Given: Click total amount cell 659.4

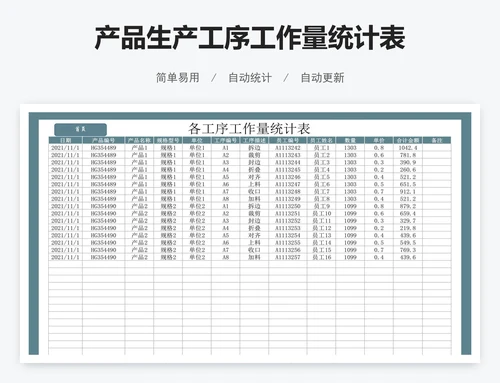Looking at the screenshot, I should click(408, 213).
